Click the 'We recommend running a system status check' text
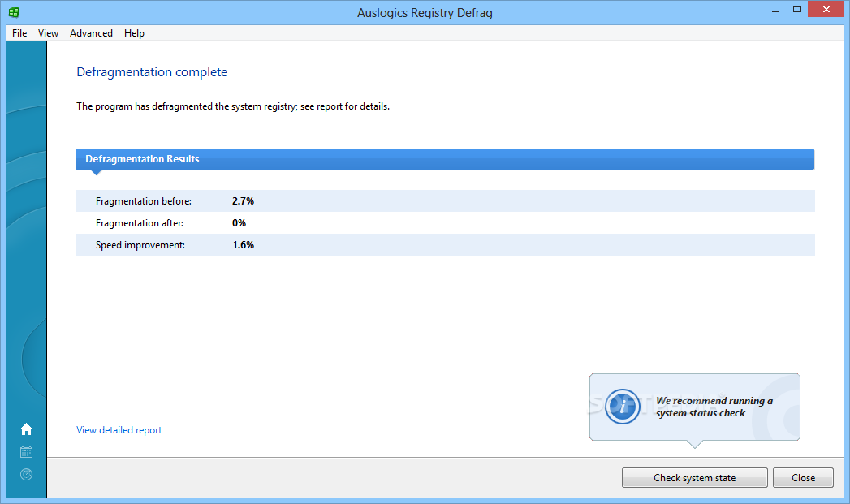 (714, 407)
